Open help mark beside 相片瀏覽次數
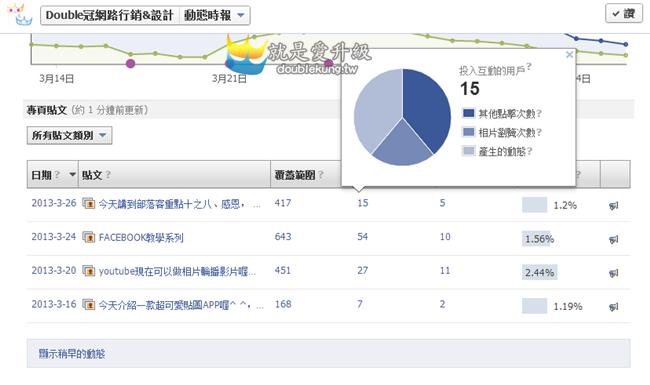650x385 pixels. pos(539,133)
